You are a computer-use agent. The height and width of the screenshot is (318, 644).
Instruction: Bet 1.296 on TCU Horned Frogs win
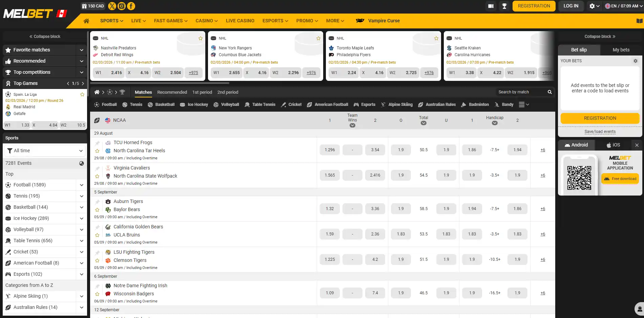click(x=330, y=150)
